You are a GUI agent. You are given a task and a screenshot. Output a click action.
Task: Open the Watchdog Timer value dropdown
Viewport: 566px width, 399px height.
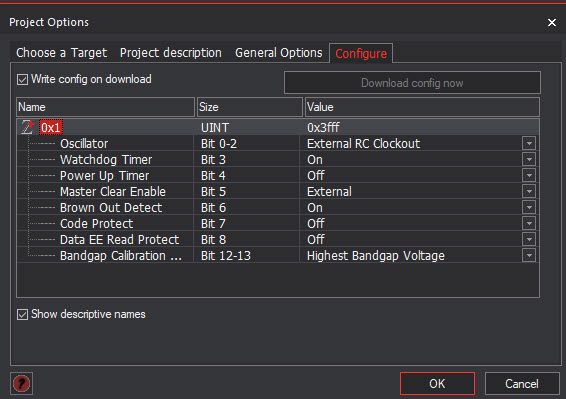click(x=529, y=159)
